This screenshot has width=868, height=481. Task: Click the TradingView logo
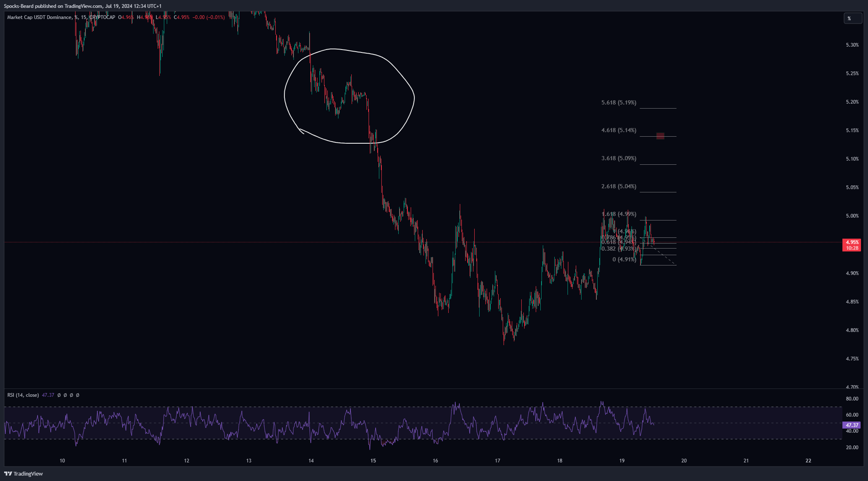(24, 474)
